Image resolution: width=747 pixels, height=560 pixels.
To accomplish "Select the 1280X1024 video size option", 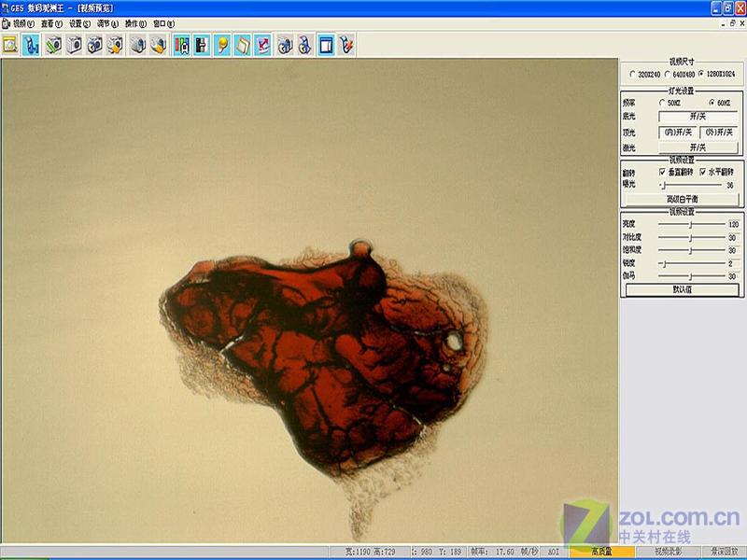I will coord(716,75).
